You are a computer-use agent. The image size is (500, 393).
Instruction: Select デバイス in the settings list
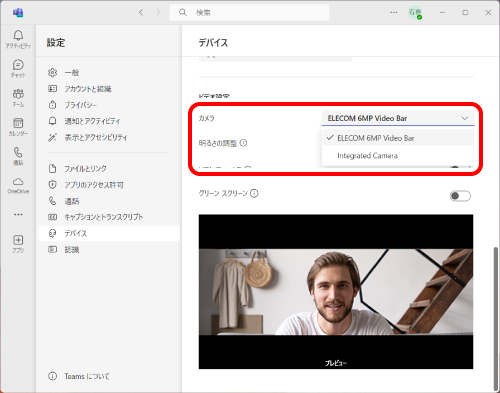(109, 233)
